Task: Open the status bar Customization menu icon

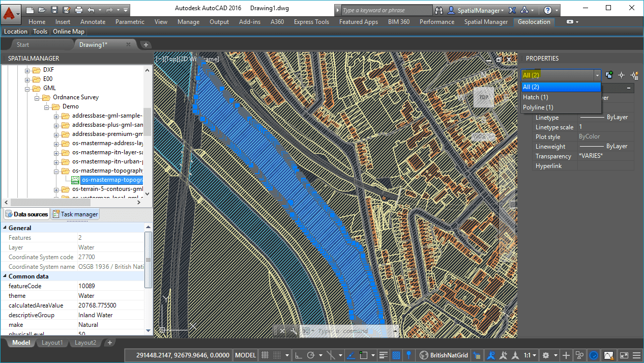Action: point(637,355)
